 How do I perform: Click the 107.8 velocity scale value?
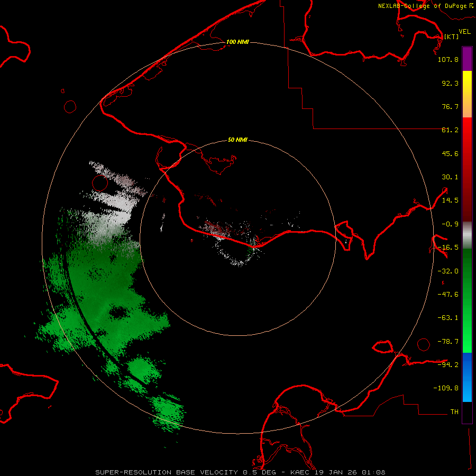point(448,59)
